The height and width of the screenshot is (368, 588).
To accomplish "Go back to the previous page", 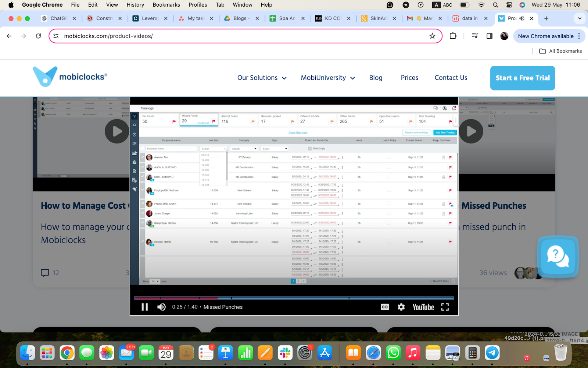I will (9, 36).
